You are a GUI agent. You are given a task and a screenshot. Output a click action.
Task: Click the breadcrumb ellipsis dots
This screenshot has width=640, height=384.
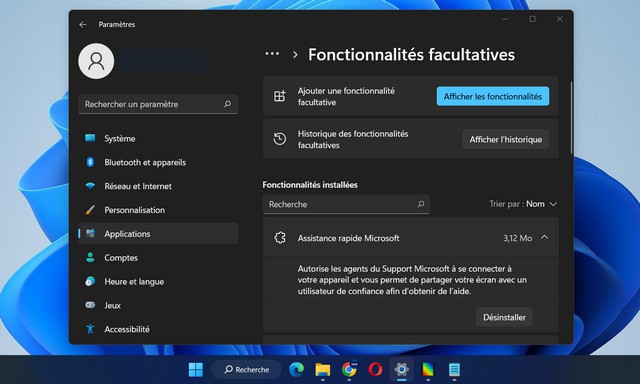pos(272,54)
